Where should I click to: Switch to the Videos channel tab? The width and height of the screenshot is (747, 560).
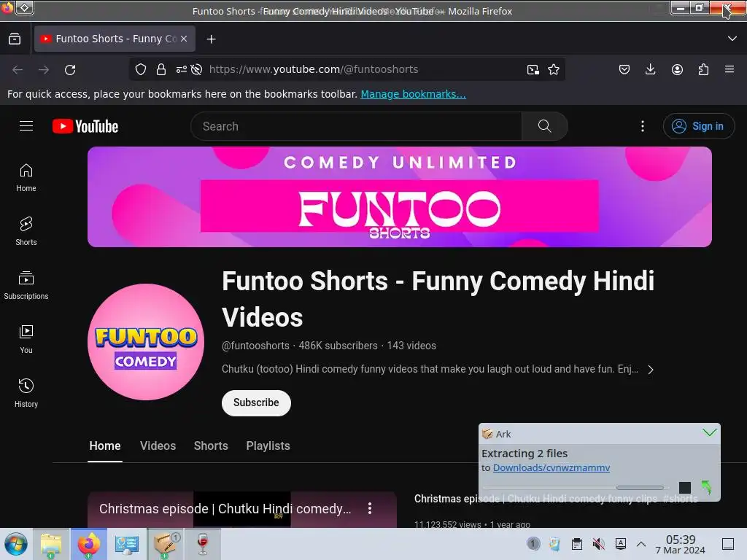point(158,446)
